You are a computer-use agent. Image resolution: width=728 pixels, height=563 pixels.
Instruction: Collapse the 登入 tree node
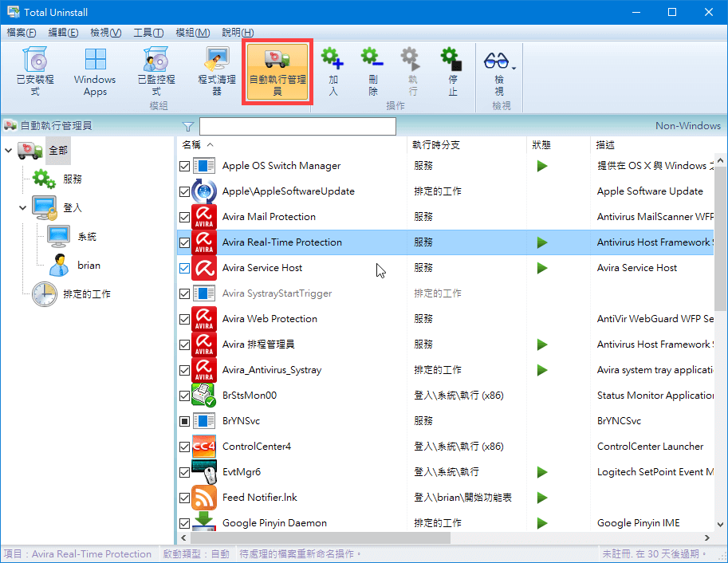pos(23,208)
